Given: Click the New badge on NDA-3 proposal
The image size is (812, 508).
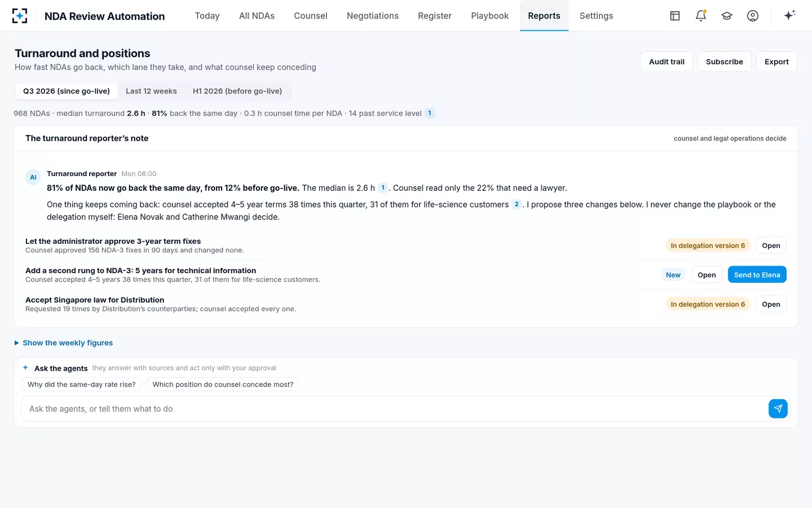Looking at the screenshot, I should pos(673,275).
